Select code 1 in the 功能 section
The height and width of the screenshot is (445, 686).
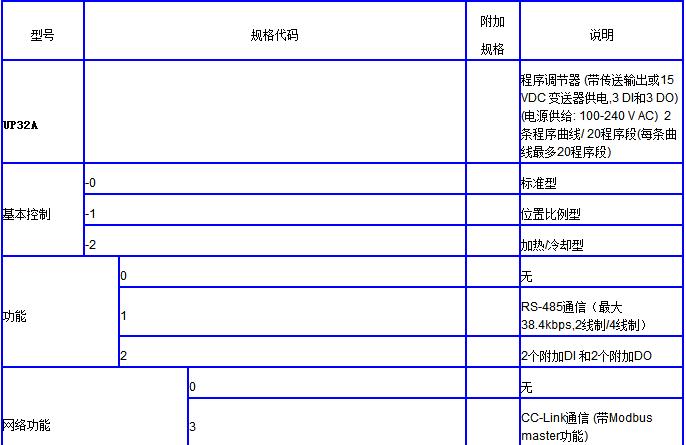(x=292, y=312)
